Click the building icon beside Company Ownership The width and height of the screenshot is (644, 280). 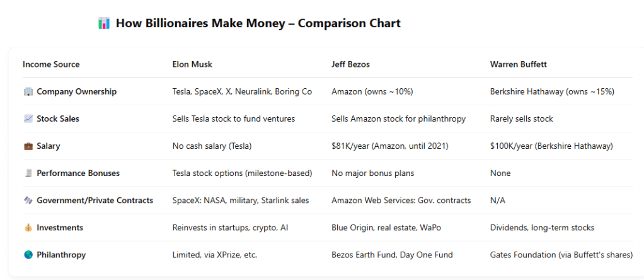(x=28, y=92)
